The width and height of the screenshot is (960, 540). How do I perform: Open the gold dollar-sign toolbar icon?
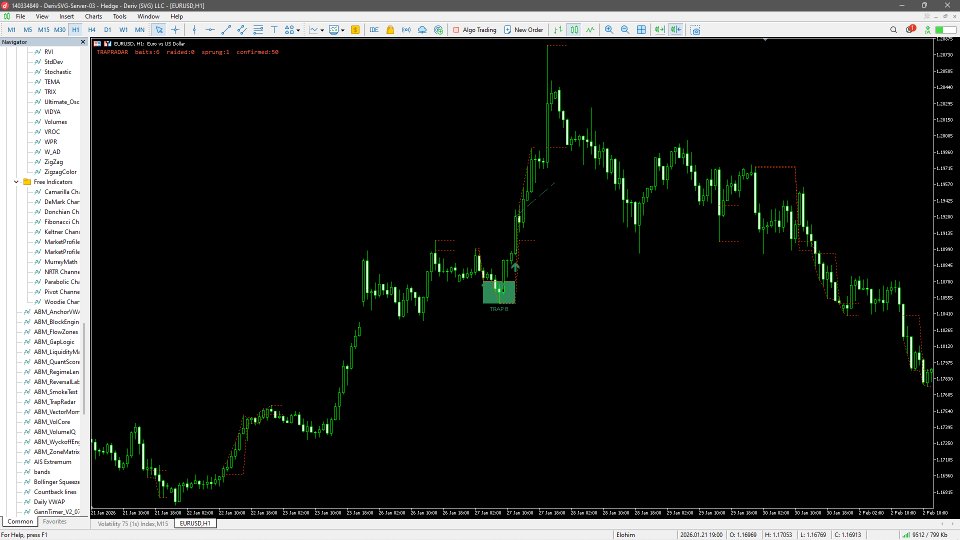pyautogui.click(x=355, y=29)
